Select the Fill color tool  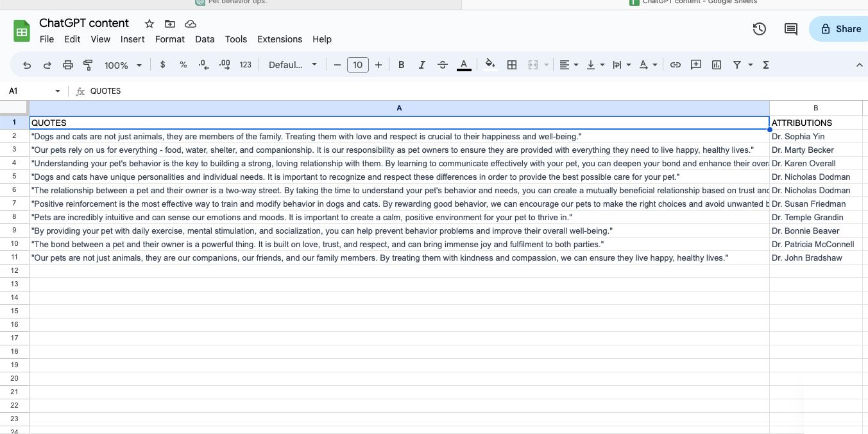click(490, 64)
